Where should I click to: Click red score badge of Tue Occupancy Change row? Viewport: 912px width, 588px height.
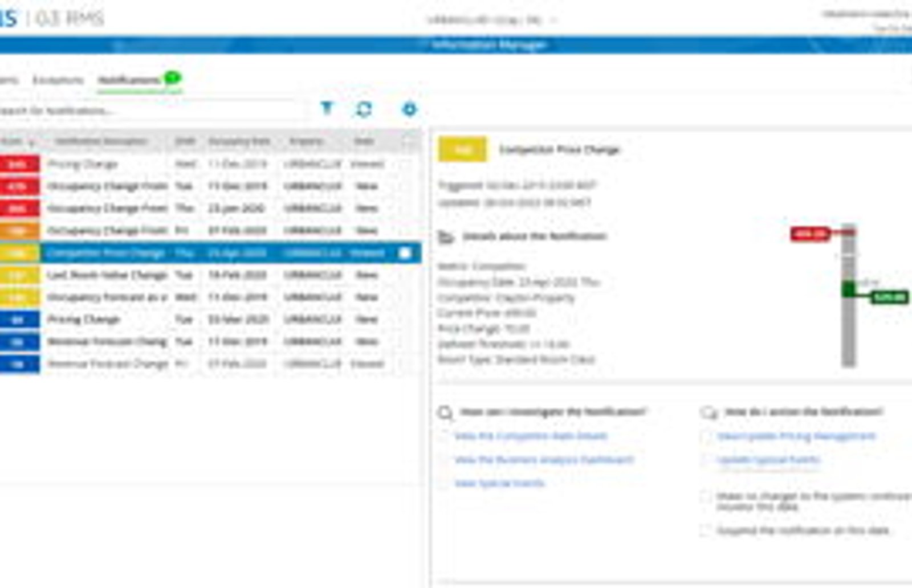19,186
